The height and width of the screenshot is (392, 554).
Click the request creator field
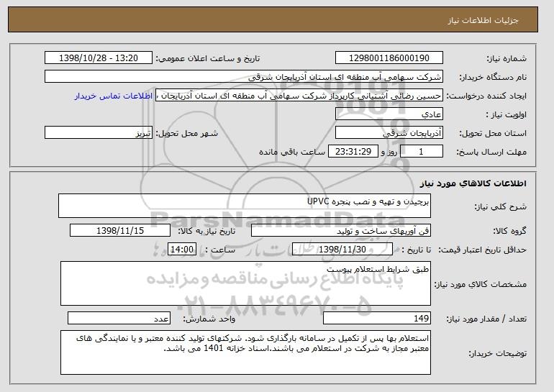(x=299, y=96)
